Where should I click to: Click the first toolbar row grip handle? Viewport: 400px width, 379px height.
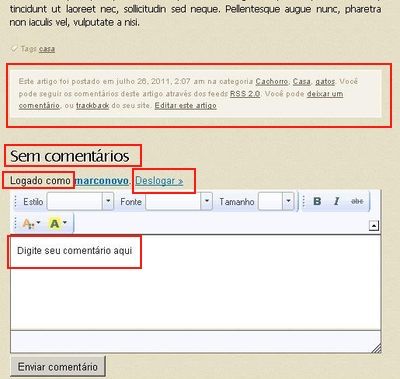[x=15, y=201]
